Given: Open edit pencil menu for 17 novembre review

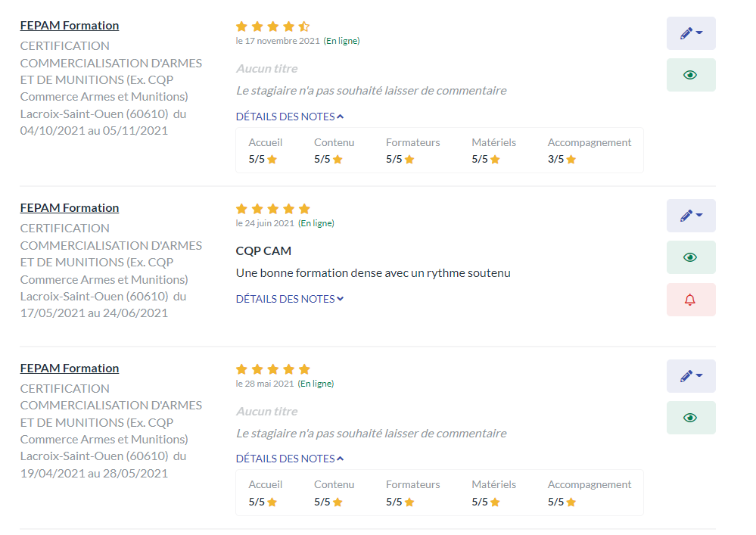Looking at the screenshot, I should pos(691,33).
